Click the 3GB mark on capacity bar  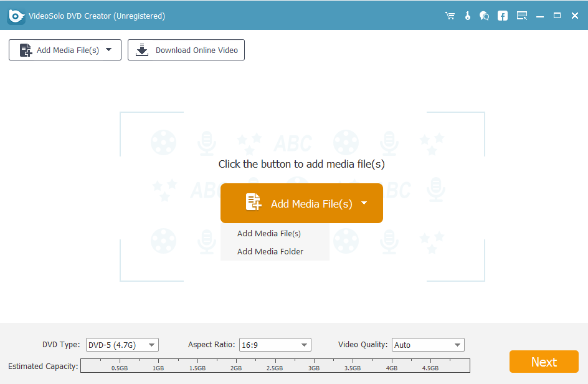(314, 368)
